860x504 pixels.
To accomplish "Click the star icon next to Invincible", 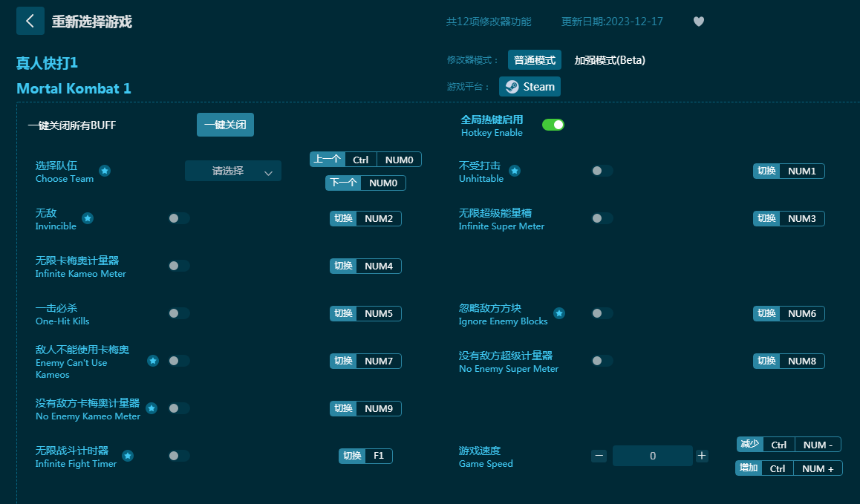I will (88, 218).
